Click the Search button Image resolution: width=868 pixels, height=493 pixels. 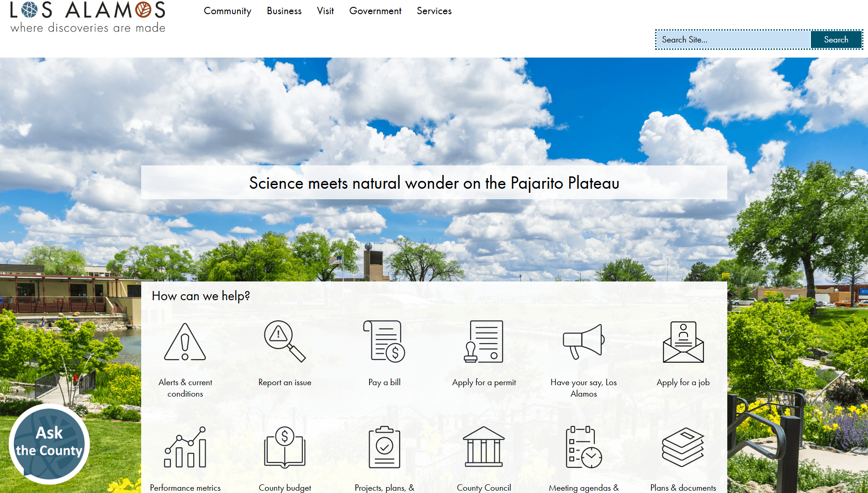point(836,40)
